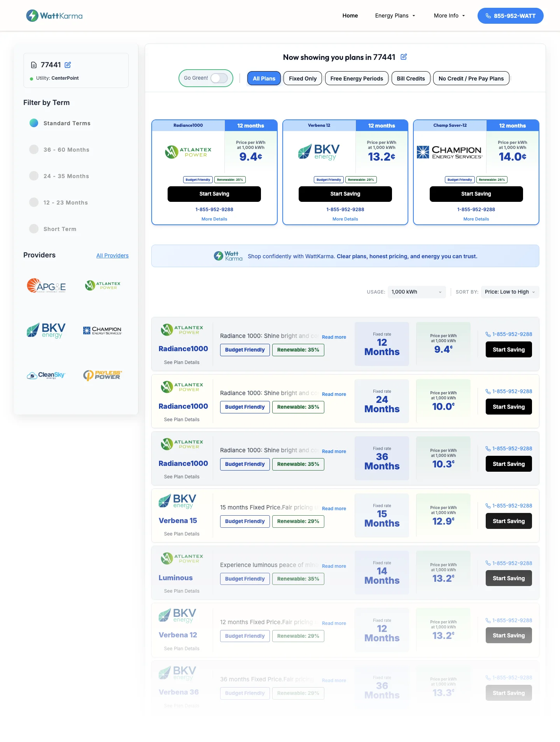Click 'Utility: CenterPoint' text in sidebar

pos(57,78)
